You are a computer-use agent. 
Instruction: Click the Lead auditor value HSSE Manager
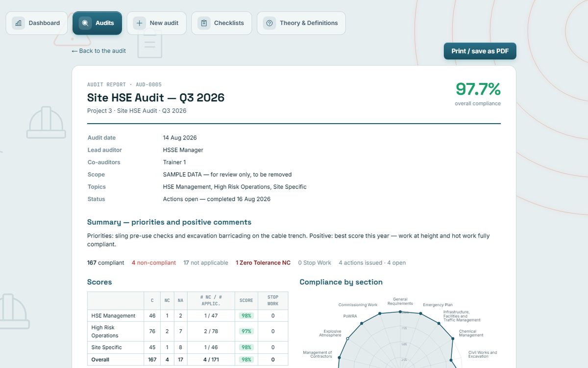(183, 150)
